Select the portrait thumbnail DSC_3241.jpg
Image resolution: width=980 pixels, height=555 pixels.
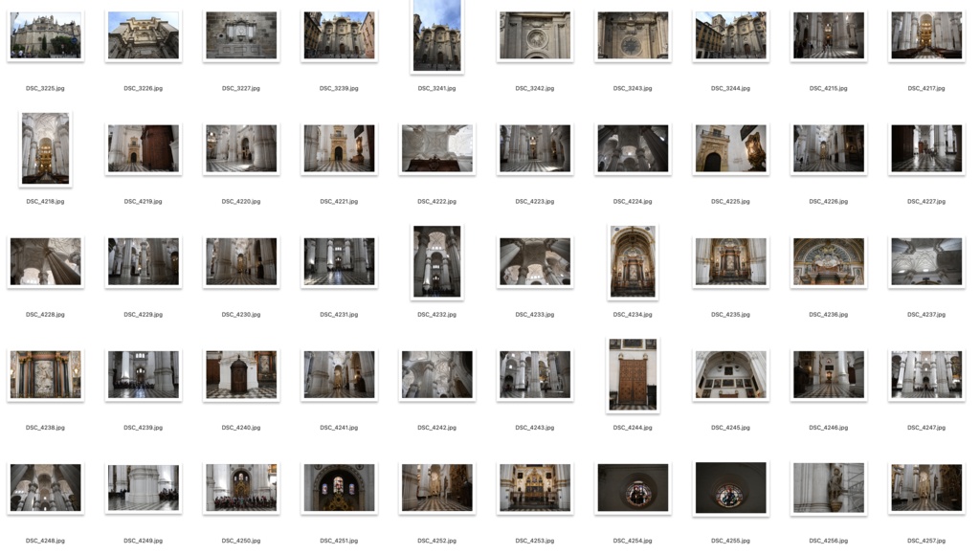[436, 35]
